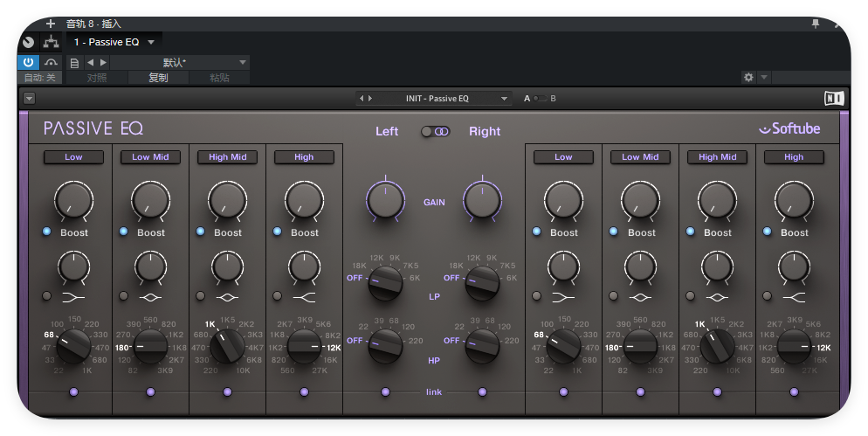
Task: Open the INIT - Passive EQ preset list
Action: pos(437,99)
